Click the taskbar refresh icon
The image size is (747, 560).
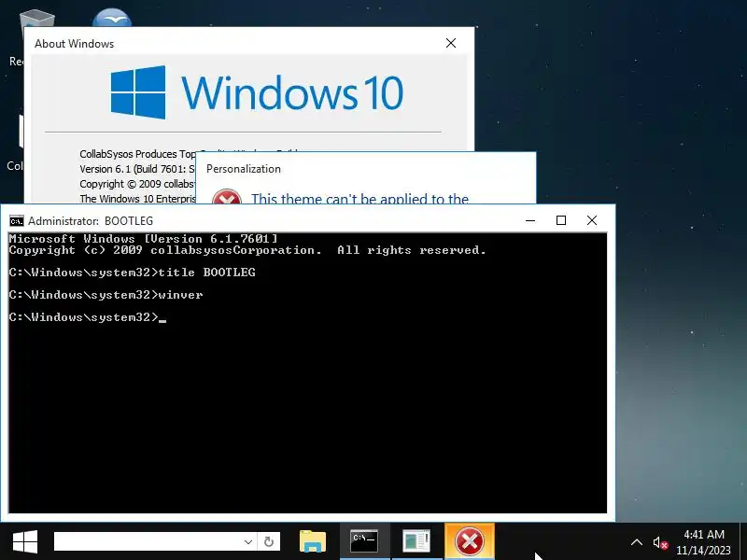(269, 542)
